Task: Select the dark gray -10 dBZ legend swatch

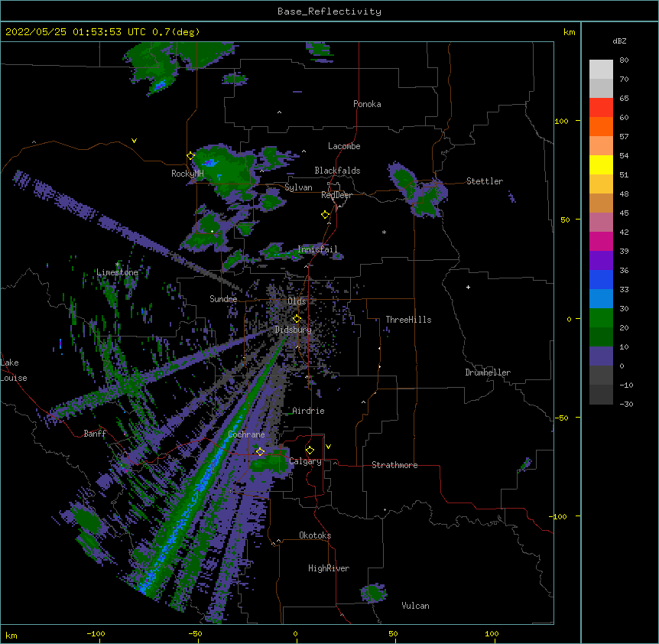Action: click(601, 395)
